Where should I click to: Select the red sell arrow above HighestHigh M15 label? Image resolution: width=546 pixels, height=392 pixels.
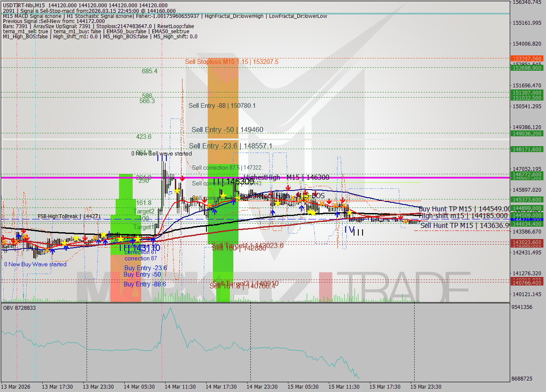point(288,188)
